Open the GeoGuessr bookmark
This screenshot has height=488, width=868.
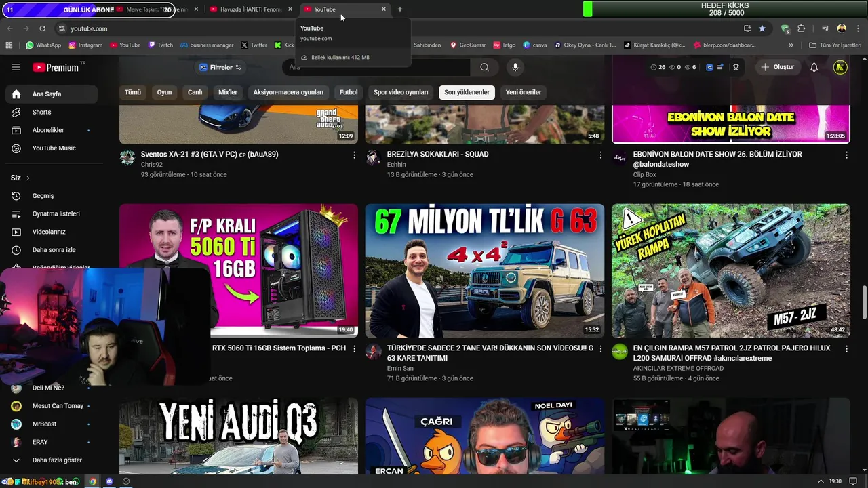coord(467,45)
